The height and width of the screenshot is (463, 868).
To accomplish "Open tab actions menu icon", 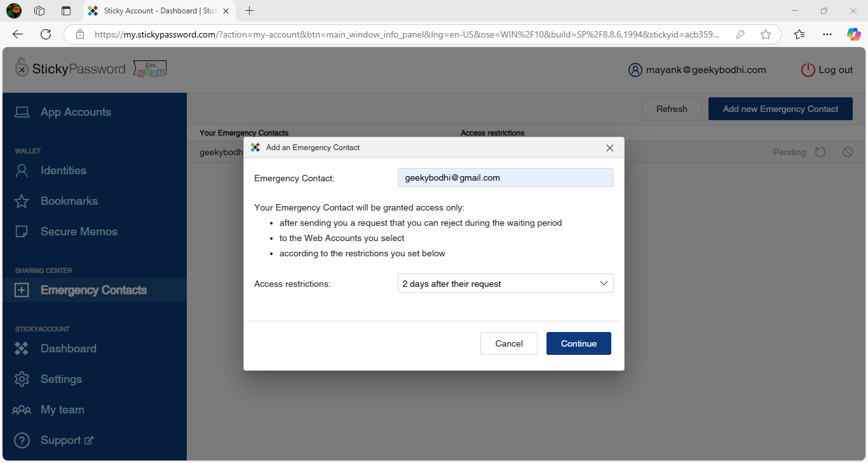I will tap(66, 11).
